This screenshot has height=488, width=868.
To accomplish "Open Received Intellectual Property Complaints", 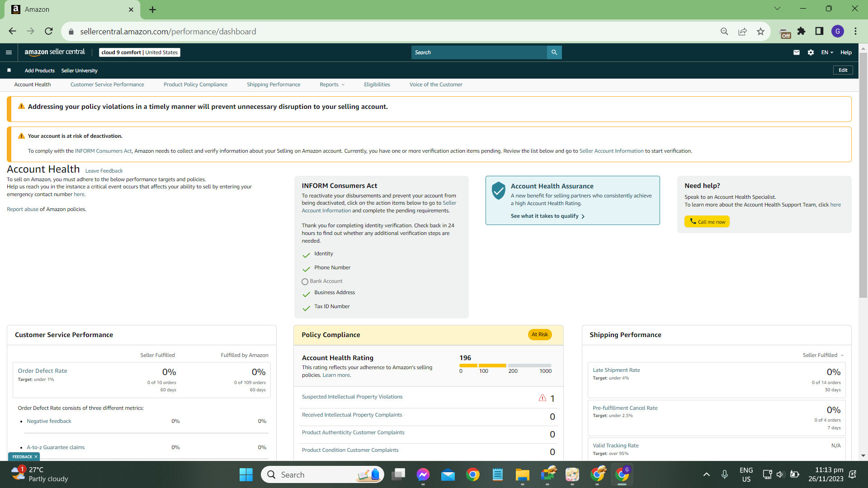I will (x=352, y=415).
